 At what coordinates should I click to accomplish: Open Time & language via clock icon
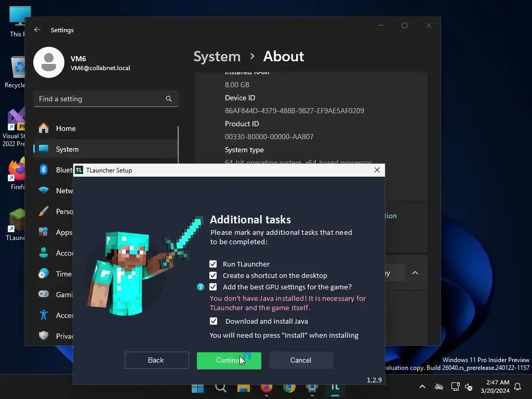tap(44, 273)
